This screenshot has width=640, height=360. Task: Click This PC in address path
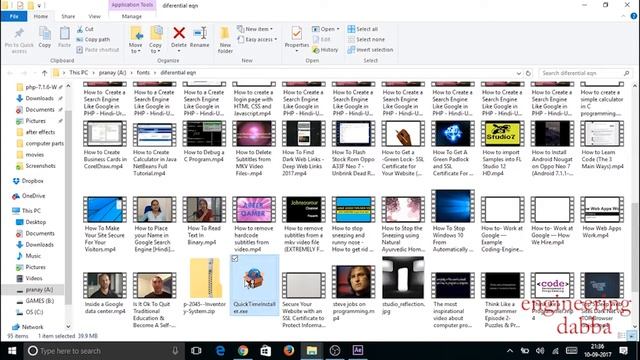[79, 73]
